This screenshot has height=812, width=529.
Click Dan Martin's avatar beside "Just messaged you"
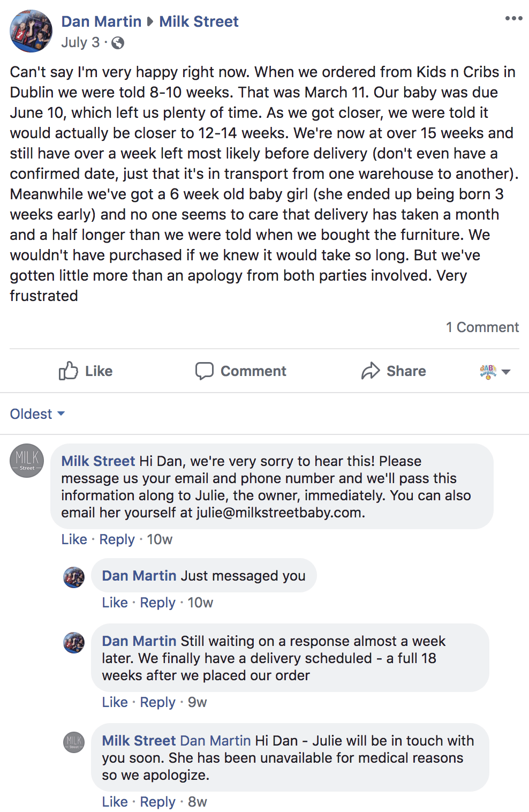74,577
